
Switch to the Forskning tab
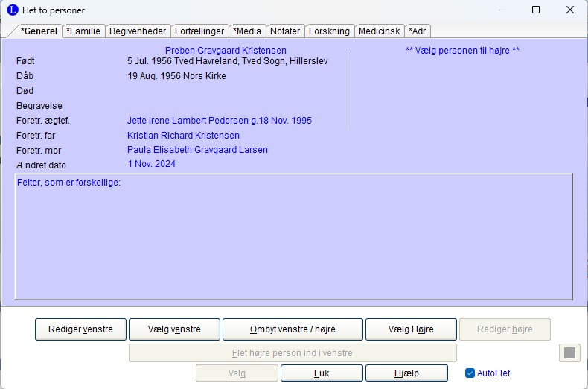[329, 31]
